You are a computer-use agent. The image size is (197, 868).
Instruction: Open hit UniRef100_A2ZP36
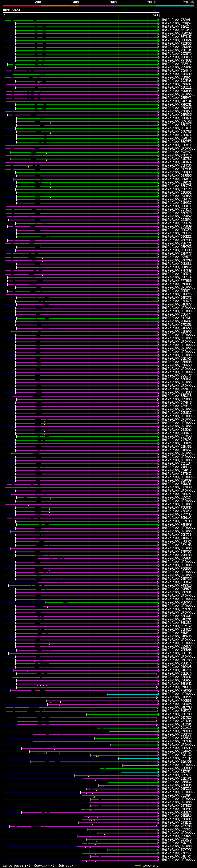177,43
